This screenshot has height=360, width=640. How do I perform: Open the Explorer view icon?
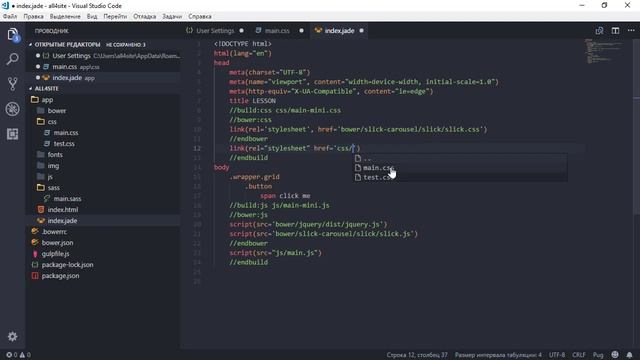click(13, 35)
